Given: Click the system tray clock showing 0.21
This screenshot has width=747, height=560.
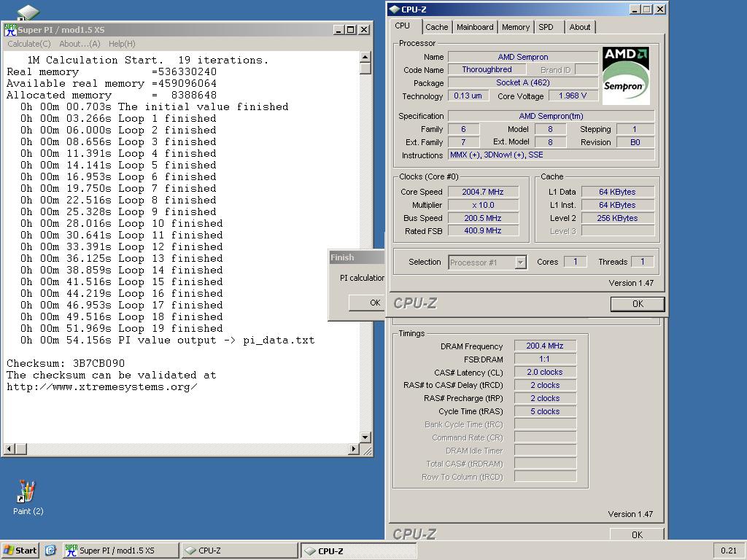Looking at the screenshot, I should (729, 551).
